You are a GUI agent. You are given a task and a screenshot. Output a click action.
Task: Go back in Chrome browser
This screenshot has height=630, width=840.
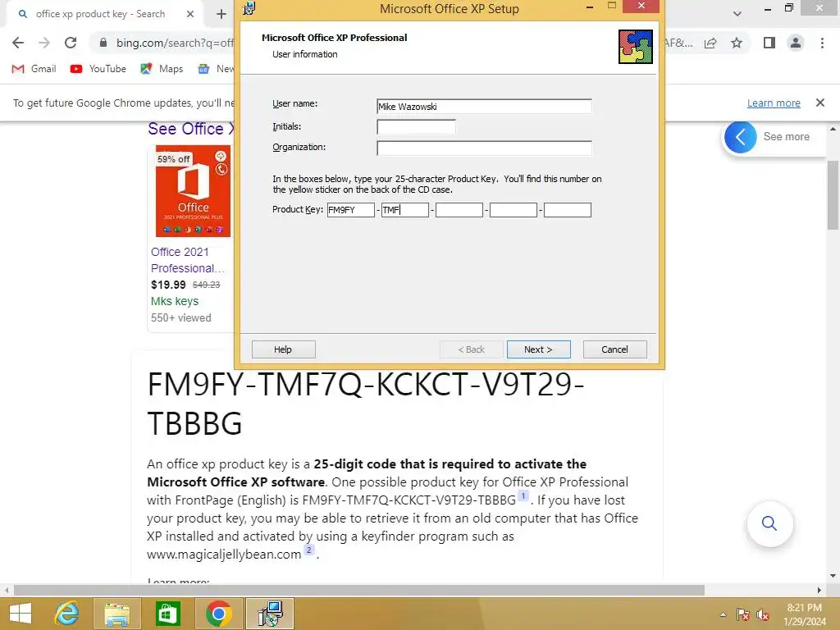[18, 43]
